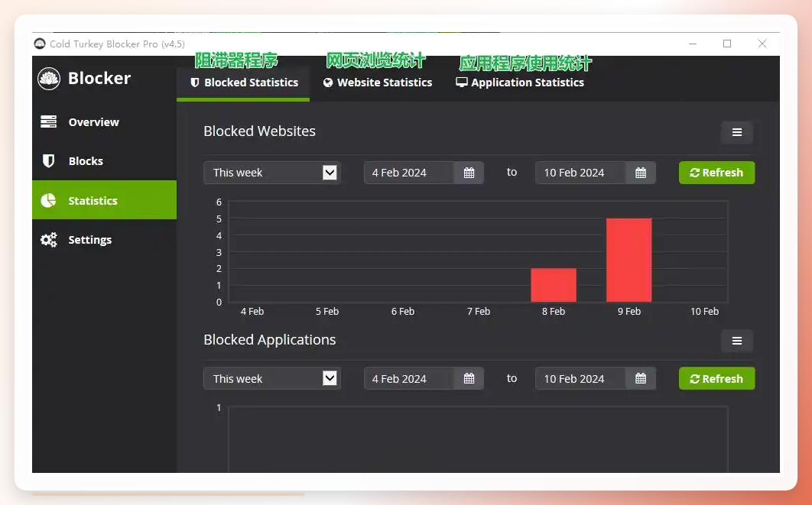Click the Blocked Applications end date field
This screenshot has width=812, height=505.
tap(580, 379)
